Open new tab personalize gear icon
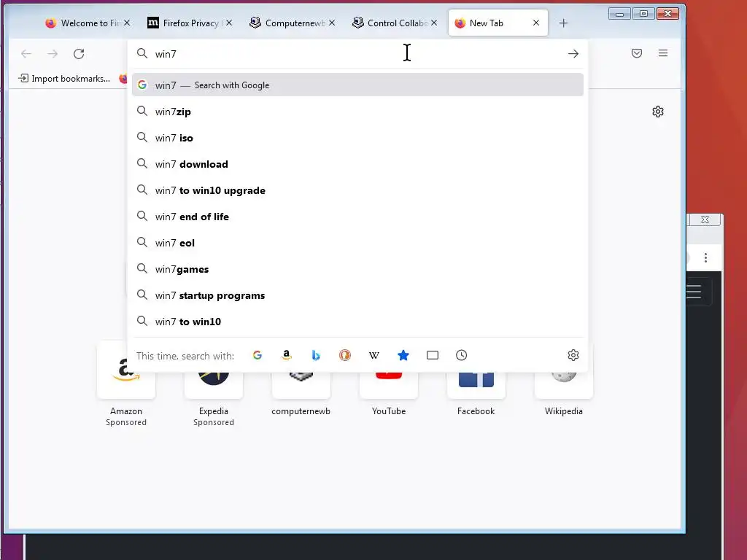This screenshot has height=560, width=747. [658, 112]
